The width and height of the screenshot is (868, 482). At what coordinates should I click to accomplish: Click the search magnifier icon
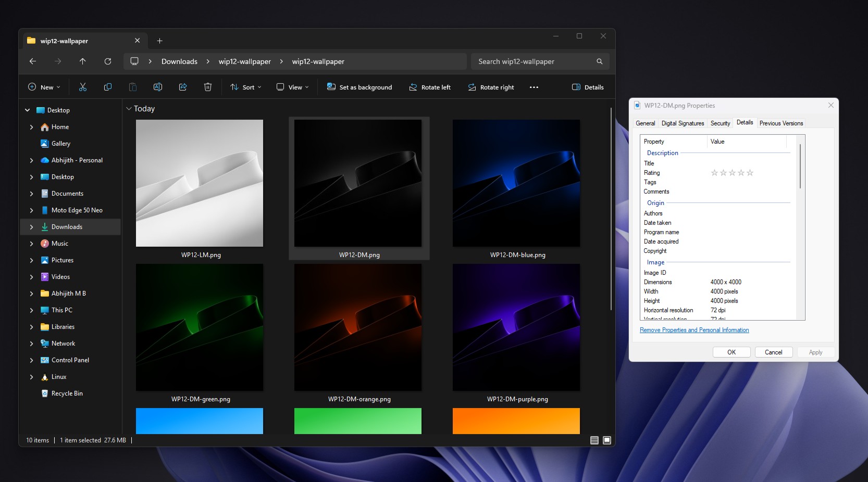pyautogui.click(x=600, y=61)
